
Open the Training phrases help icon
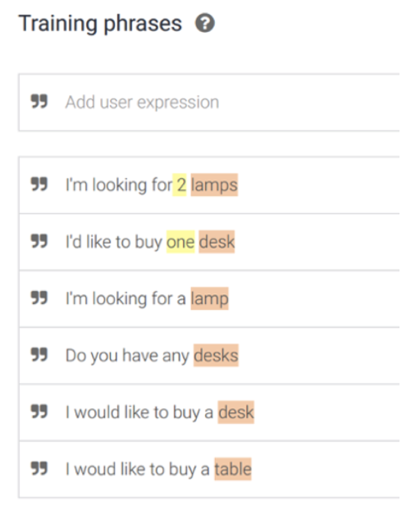click(x=204, y=23)
